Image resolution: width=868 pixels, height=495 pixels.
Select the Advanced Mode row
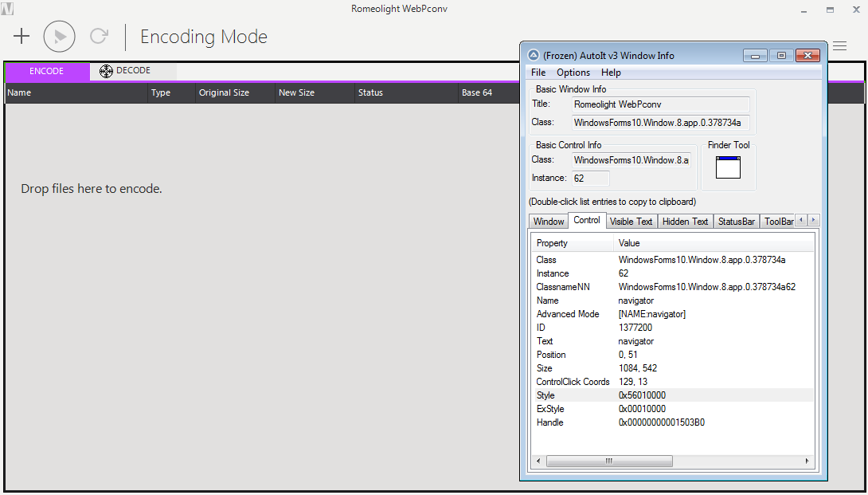pyautogui.click(x=673, y=314)
